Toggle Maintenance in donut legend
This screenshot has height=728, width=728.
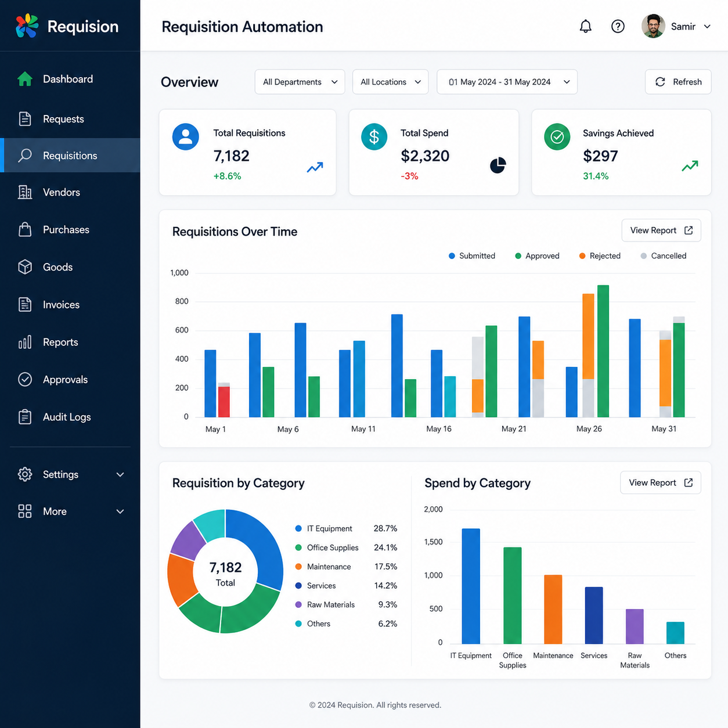346,567
